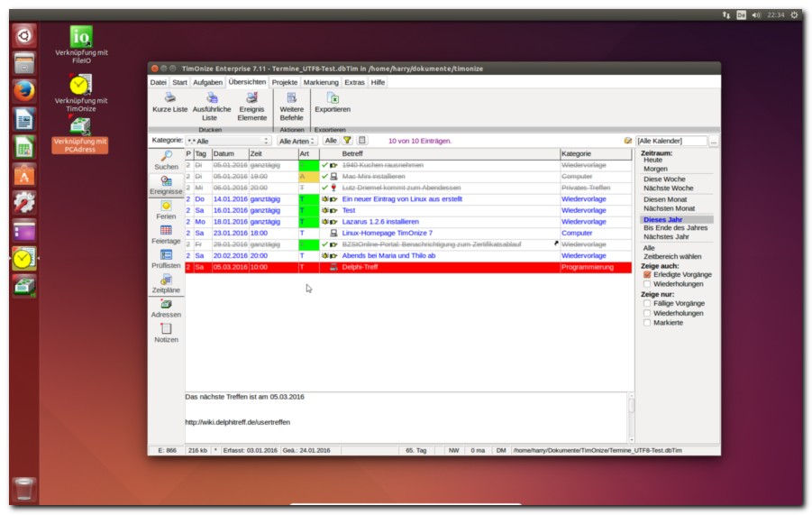This screenshot has width=812, height=515.
Task: Click Zeitbereich wählen
Action: coord(672,257)
